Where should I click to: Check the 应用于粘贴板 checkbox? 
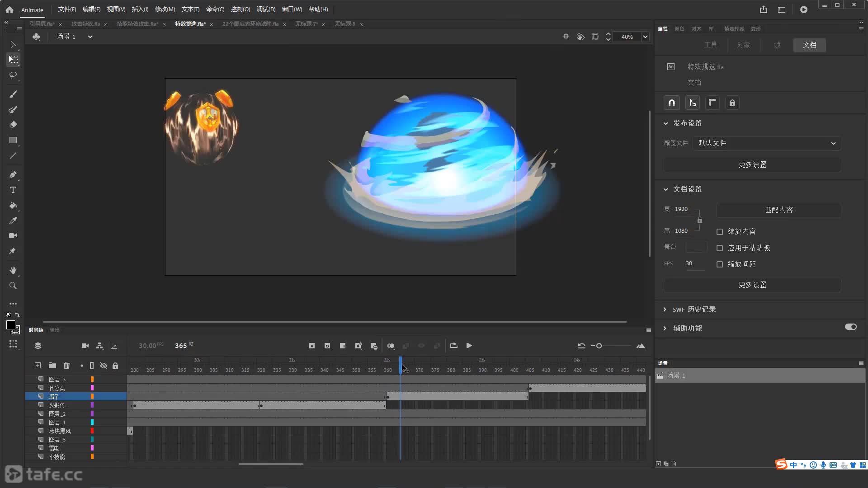pyautogui.click(x=720, y=248)
